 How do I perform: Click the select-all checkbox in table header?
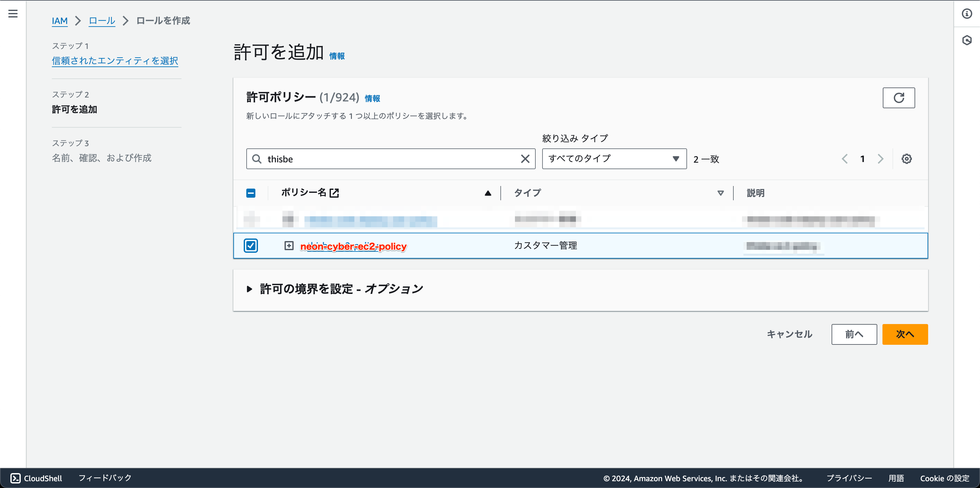[251, 193]
